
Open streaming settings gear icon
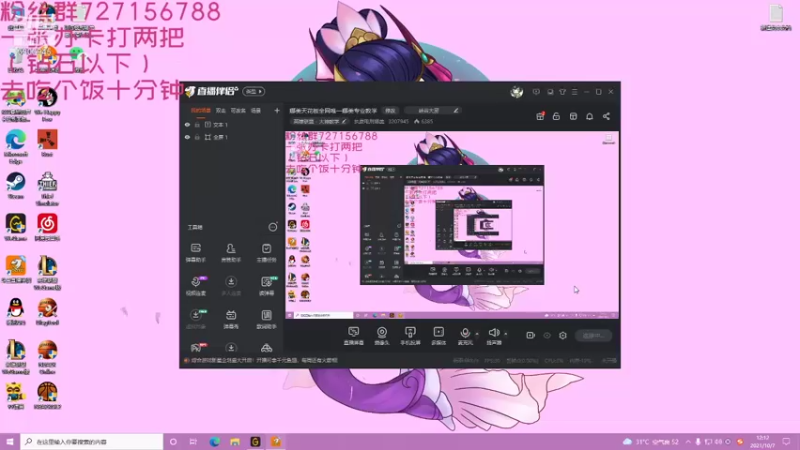click(x=563, y=335)
